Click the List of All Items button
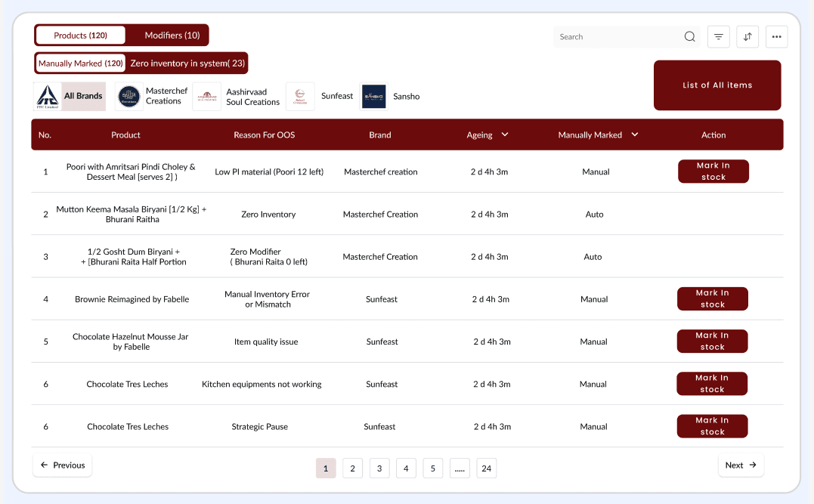This screenshot has width=814, height=504. point(717,85)
